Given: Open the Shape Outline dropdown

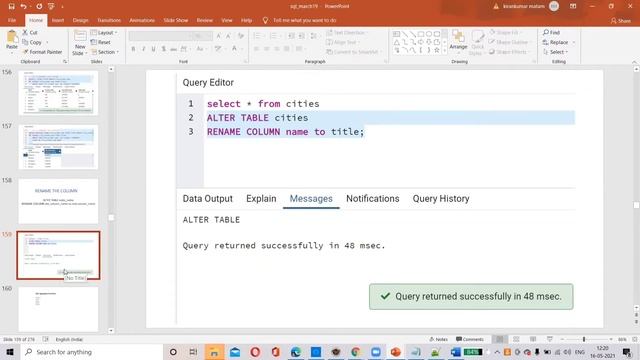Looking at the screenshot, I should (510, 42).
